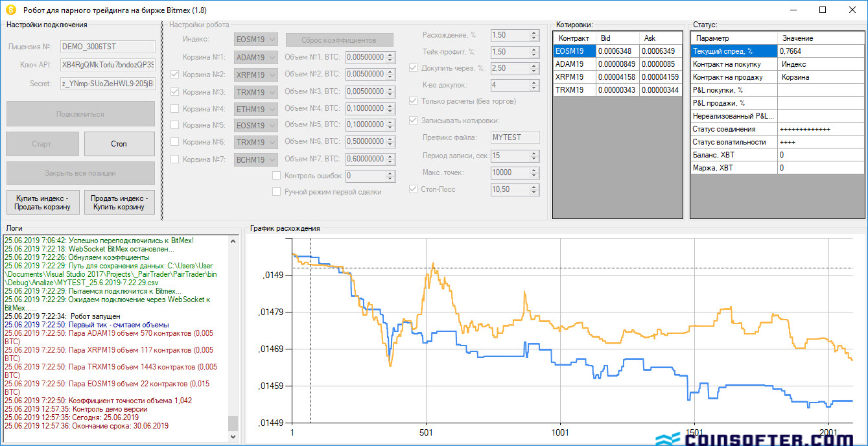This screenshot has width=868, height=446.
Task: Click the Лицензия № input field
Action: click(x=108, y=47)
